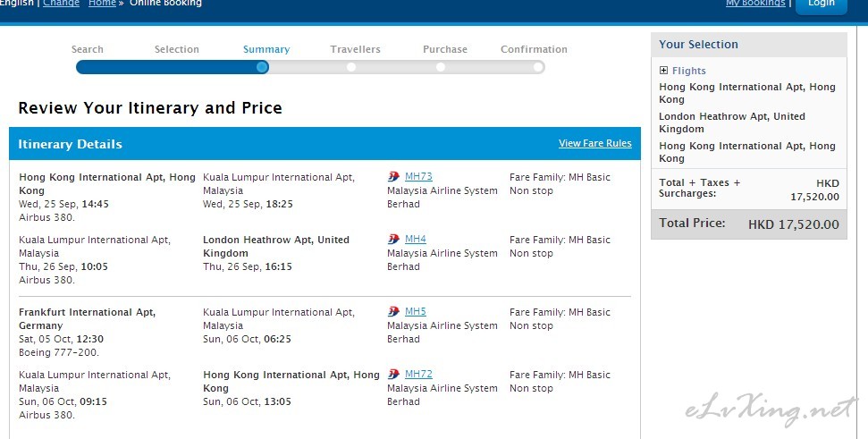Click 'London Heathrow Apt, United Kingdom' in itinerary
The width and height of the screenshot is (868, 439).
pyautogui.click(x=275, y=247)
